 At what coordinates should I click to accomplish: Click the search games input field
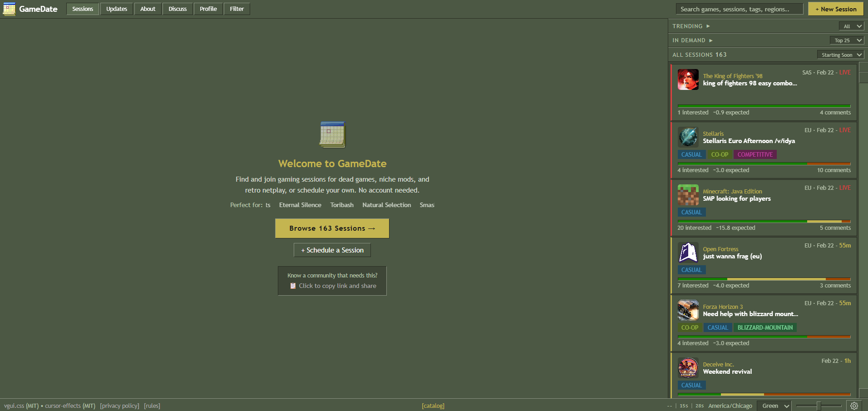click(x=740, y=9)
